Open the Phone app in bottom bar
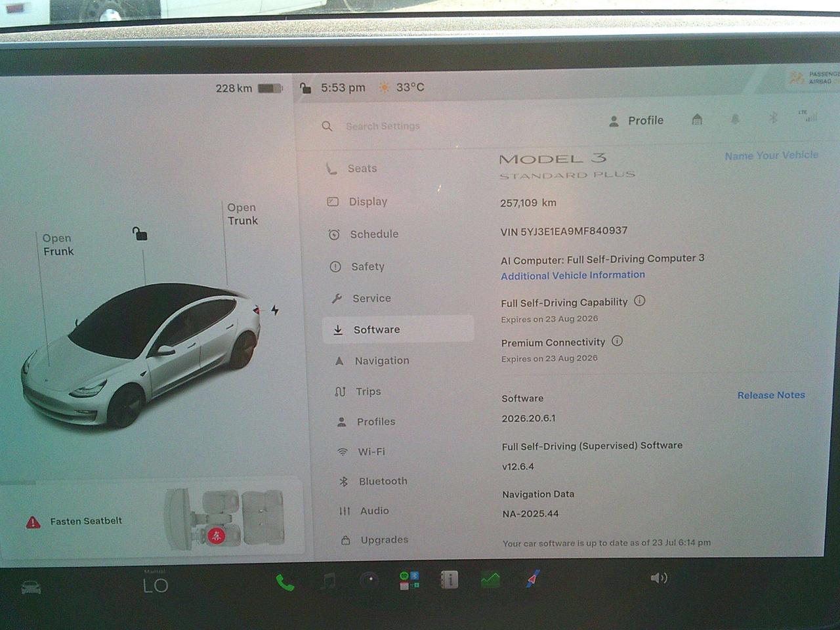This screenshot has width=840, height=630. tap(284, 582)
